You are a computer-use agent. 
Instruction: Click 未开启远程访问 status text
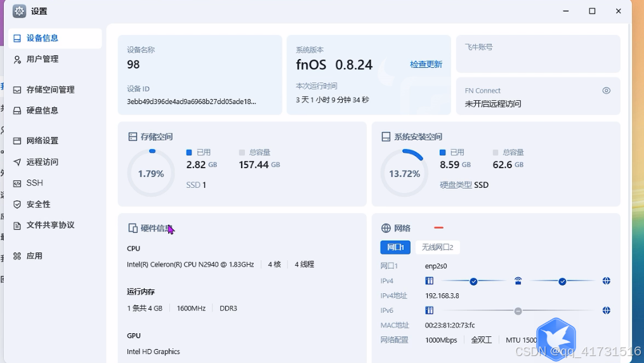(x=493, y=104)
